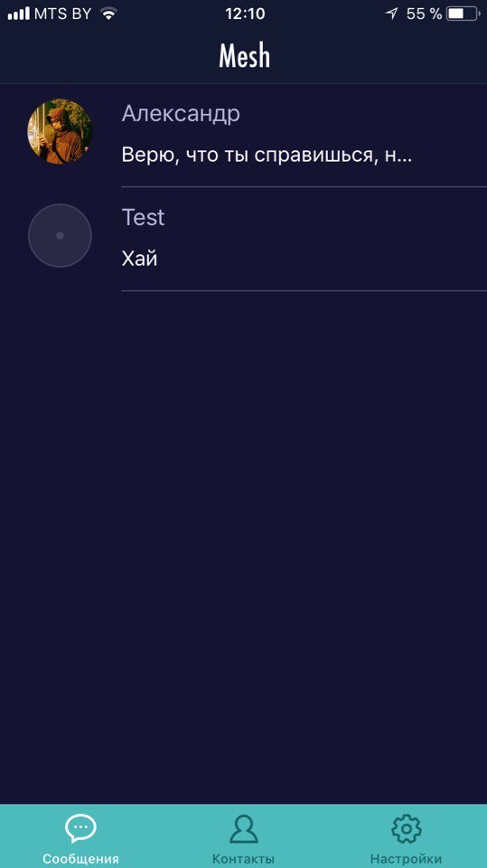Switch to the Контакты tab label
487x868 pixels.
coord(244,859)
